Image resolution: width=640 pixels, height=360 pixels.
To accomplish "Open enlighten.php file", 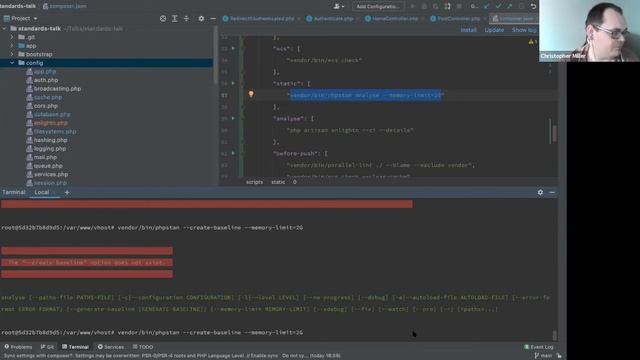I will tap(51, 123).
